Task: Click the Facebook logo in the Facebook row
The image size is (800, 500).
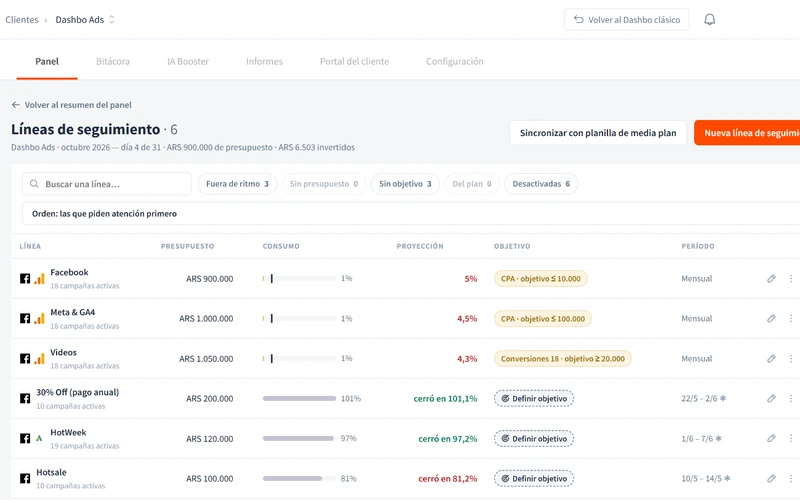Action: coord(25,279)
